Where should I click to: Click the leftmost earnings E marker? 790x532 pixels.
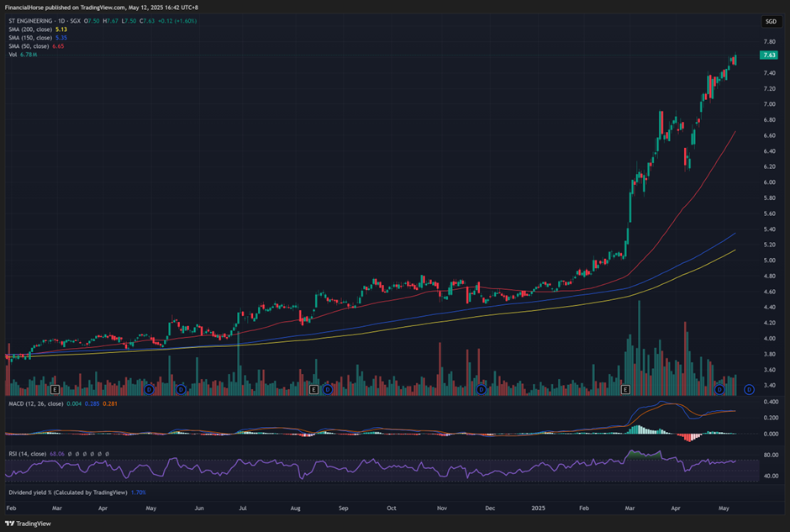pyautogui.click(x=55, y=390)
